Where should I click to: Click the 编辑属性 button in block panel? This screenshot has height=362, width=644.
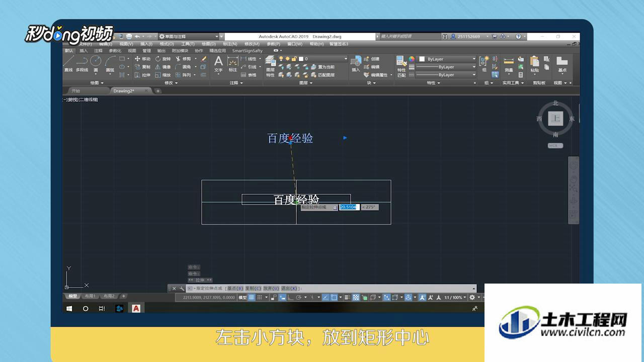376,75
